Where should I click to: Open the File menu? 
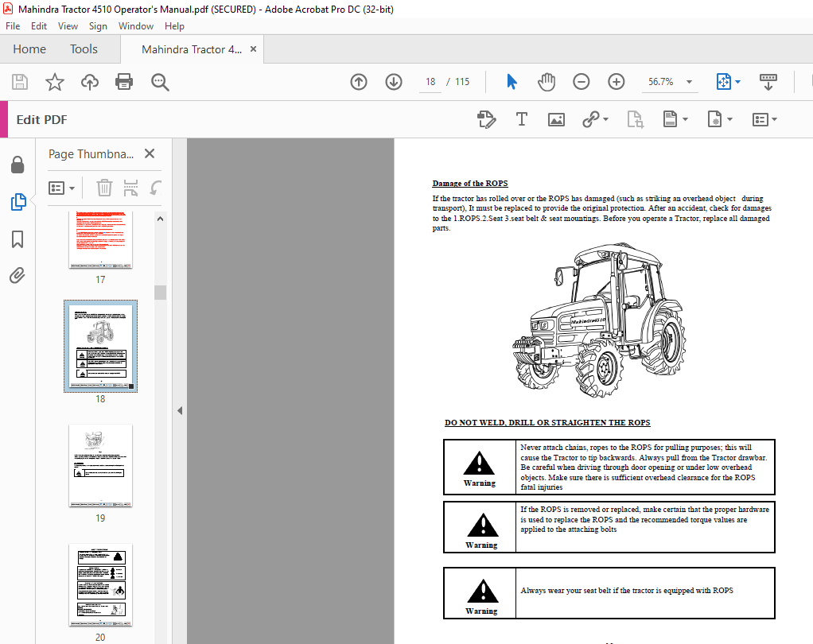13,26
